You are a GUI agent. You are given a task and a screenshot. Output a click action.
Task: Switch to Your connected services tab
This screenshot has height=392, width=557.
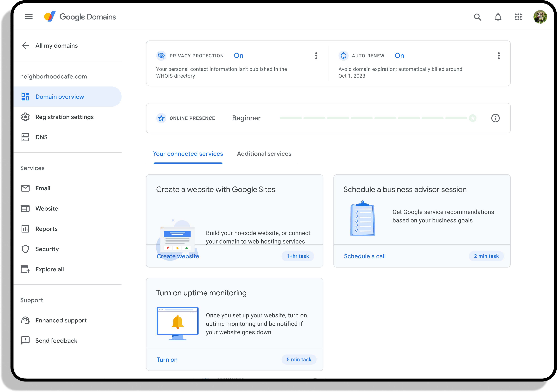(x=188, y=154)
